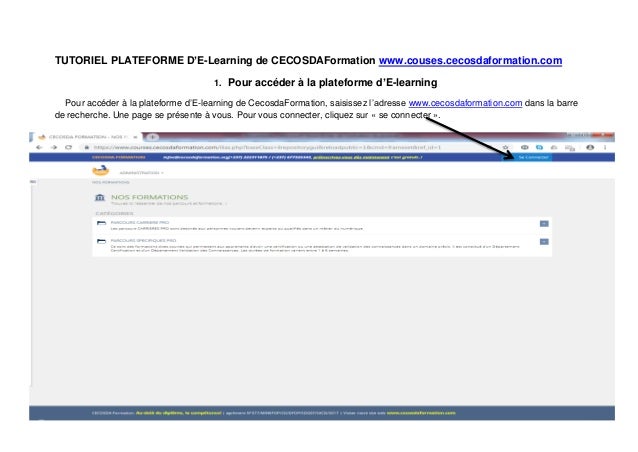Click the folder icon of PARCOURS CARRIERE PRO
Screen dimensions: 638x452
coord(101,223)
